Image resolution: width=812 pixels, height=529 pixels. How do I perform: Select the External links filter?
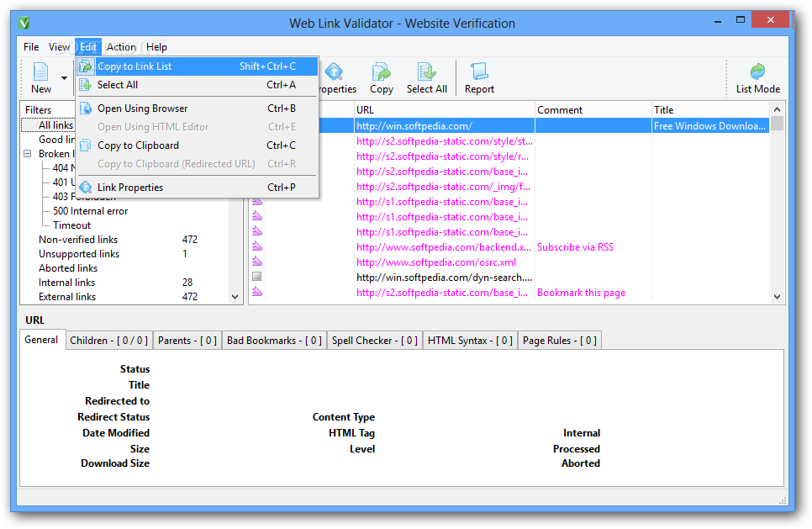(x=67, y=297)
